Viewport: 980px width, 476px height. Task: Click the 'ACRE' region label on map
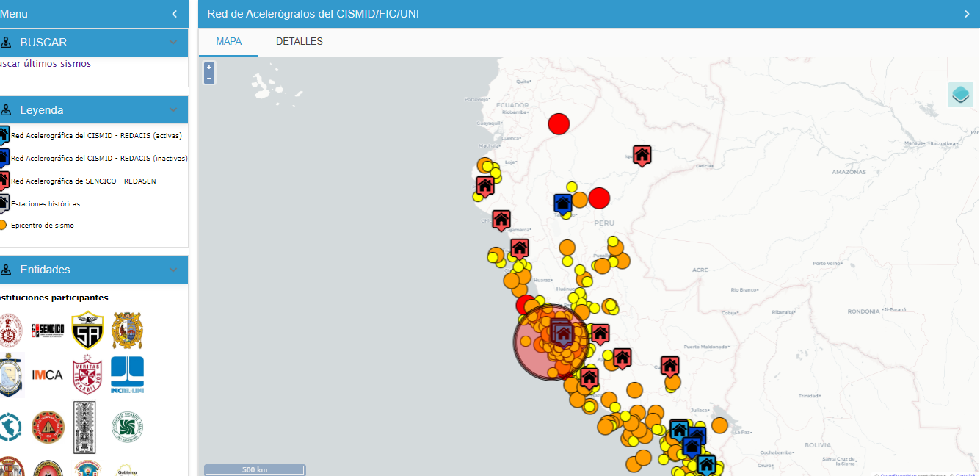(x=700, y=270)
